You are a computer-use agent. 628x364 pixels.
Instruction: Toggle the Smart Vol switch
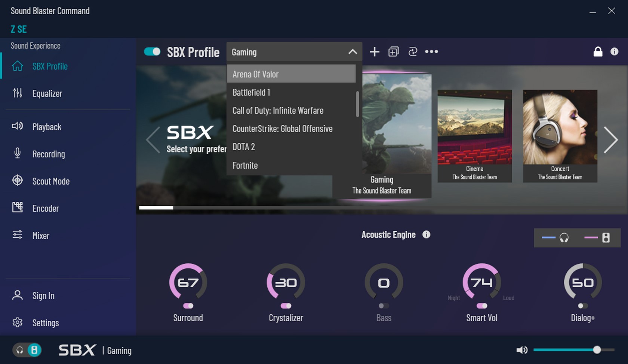click(x=482, y=306)
